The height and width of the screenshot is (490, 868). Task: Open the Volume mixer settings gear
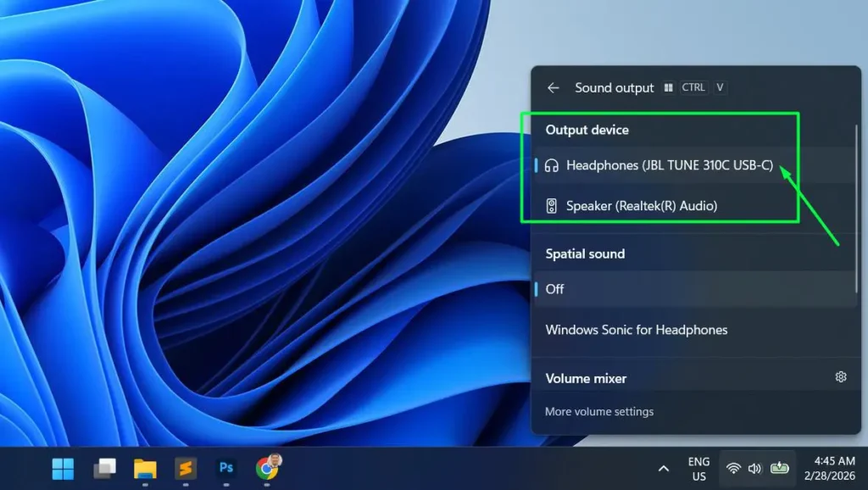(x=840, y=376)
